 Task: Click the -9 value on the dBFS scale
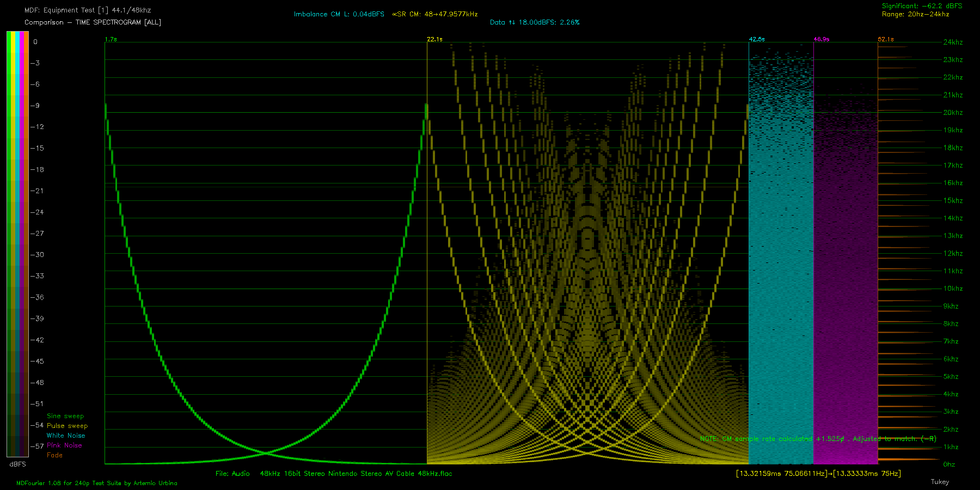[35, 106]
